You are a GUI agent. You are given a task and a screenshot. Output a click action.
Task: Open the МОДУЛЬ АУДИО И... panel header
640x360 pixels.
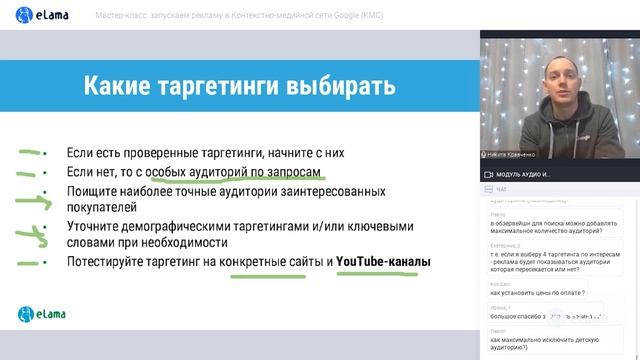[x=560, y=175]
